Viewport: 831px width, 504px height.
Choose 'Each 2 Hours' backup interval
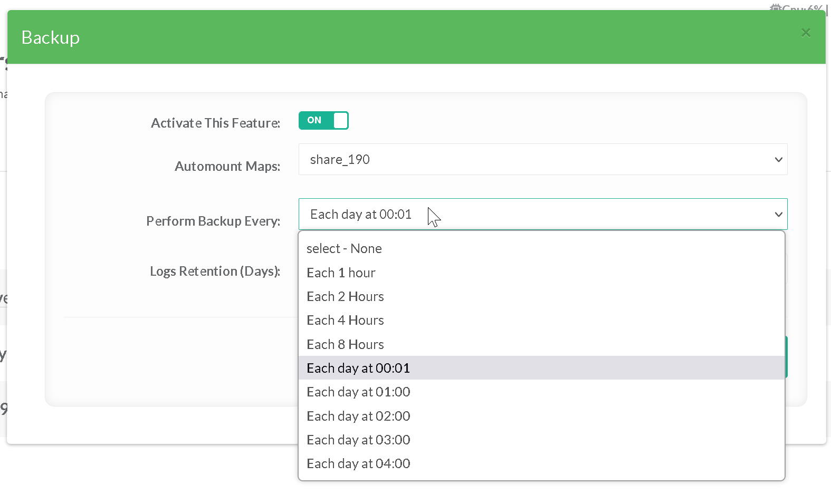tap(345, 296)
